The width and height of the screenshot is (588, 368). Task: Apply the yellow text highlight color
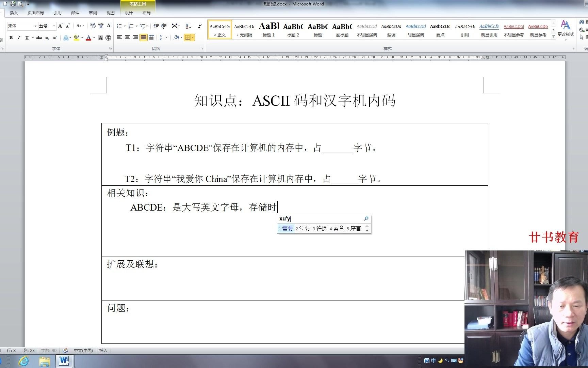76,38
